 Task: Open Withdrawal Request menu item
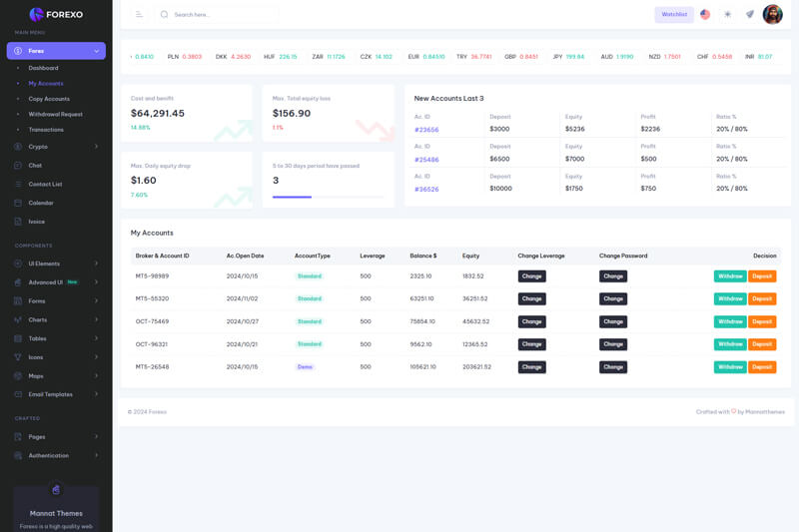56,115
